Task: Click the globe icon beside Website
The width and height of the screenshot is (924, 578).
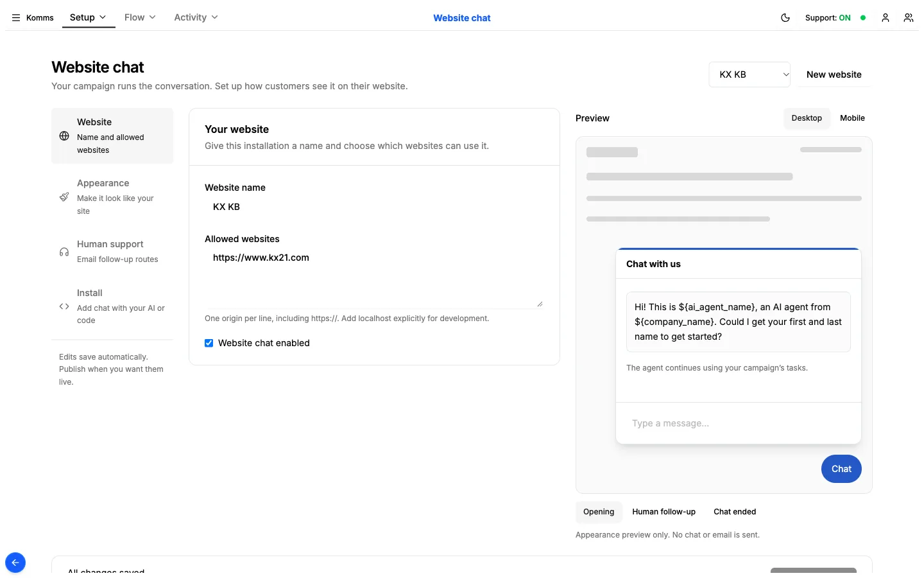Action: [x=64, y=136]
